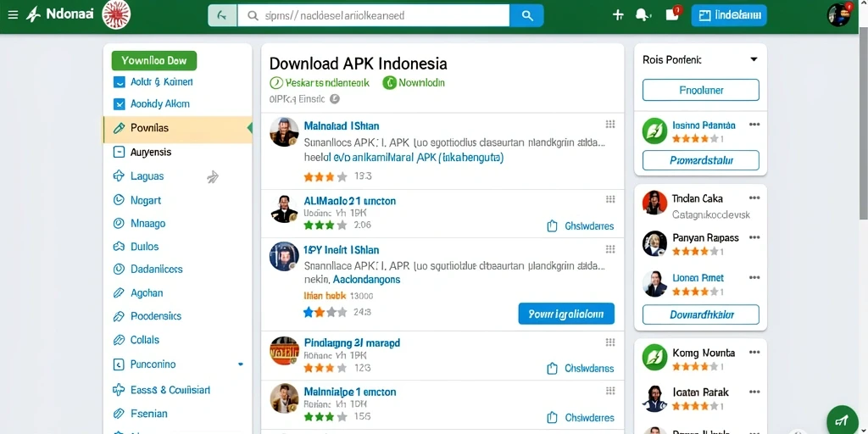Viewport: 868px width, 434px height.
Task: Toggle the Auryensis checkbox
Action: point(119,152)
